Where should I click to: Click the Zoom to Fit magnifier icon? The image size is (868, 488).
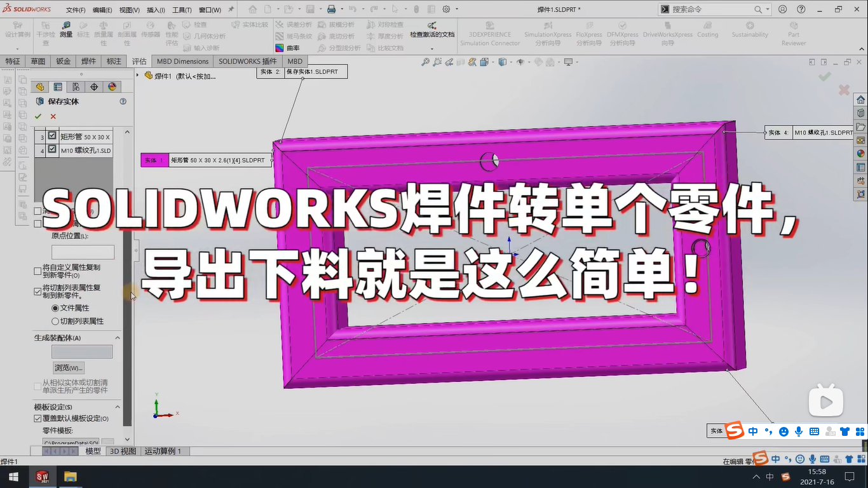point(426,62)
